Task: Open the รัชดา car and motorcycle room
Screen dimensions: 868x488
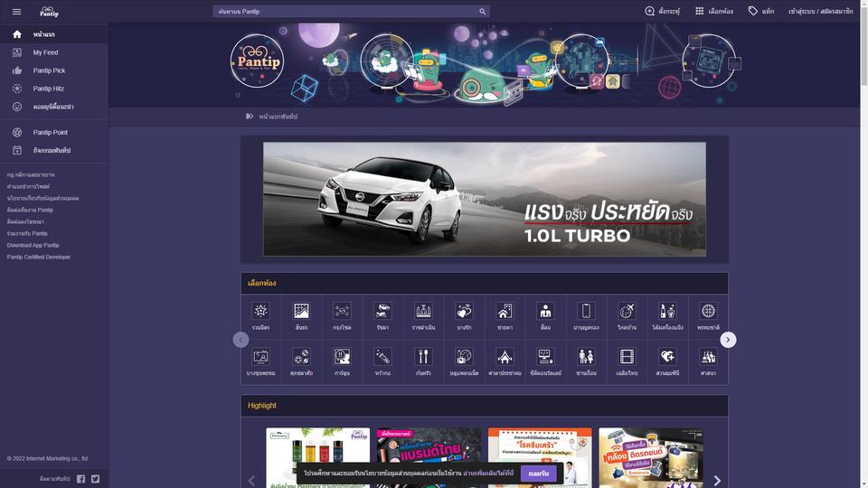Action: pos(382,311)
